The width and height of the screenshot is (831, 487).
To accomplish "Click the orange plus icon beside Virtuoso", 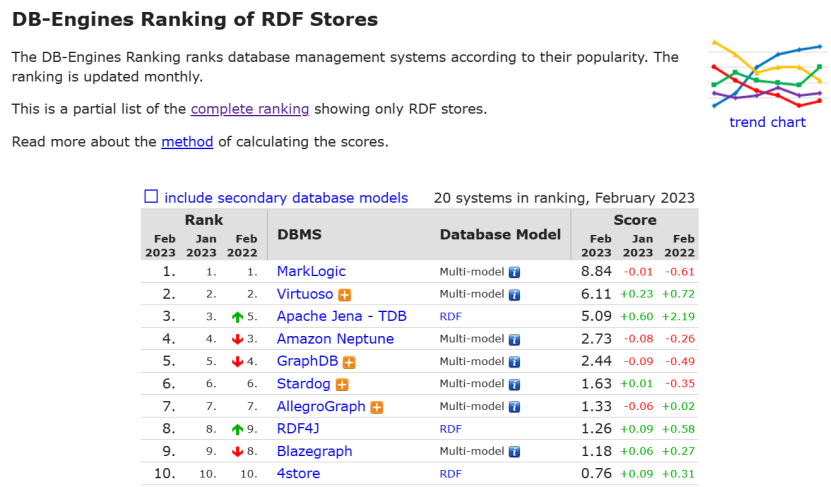I will [x=344, y=295].
